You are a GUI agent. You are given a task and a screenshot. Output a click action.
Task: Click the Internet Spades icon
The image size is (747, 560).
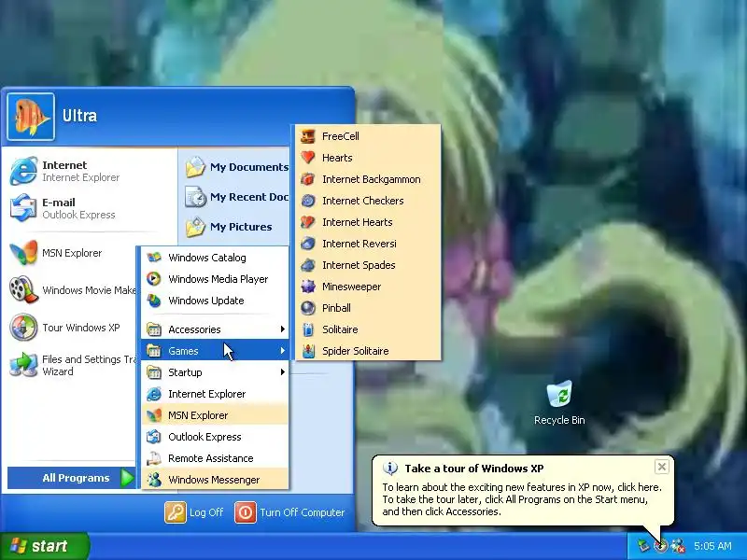coord(308,265)
